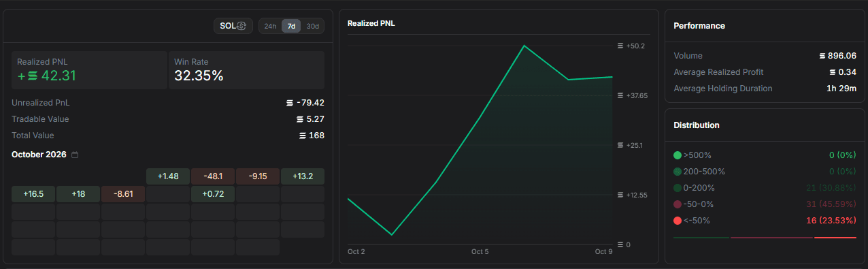Click the Performance panel heading
Viewport: 868px width, 269px height.
699,26
